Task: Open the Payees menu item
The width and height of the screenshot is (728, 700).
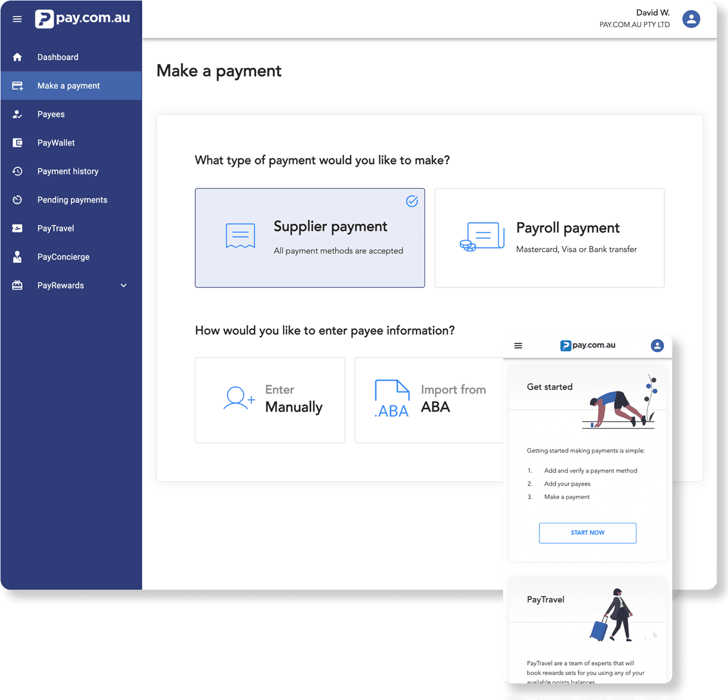Action: coord(71,114)
